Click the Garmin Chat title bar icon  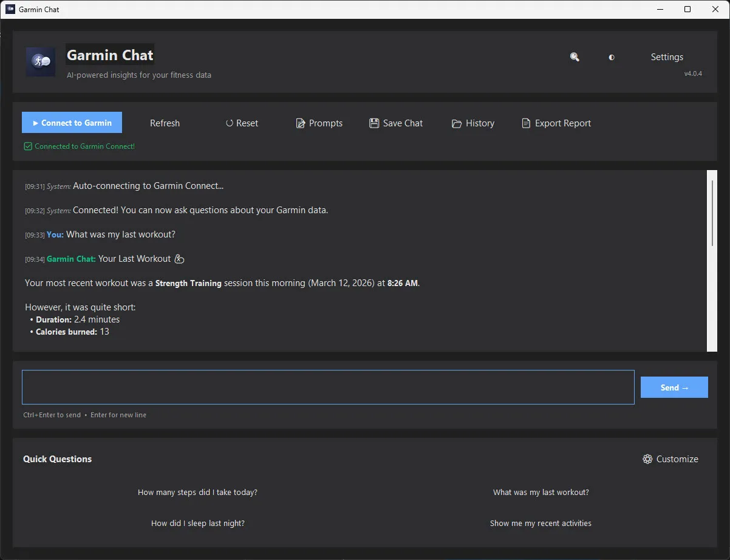[10, 9]
